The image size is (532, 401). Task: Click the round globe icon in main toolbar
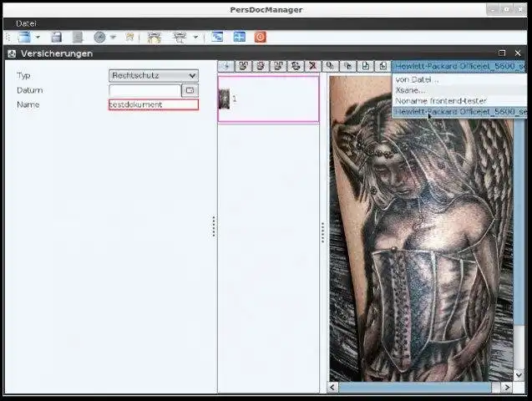[x=99, y=37]
